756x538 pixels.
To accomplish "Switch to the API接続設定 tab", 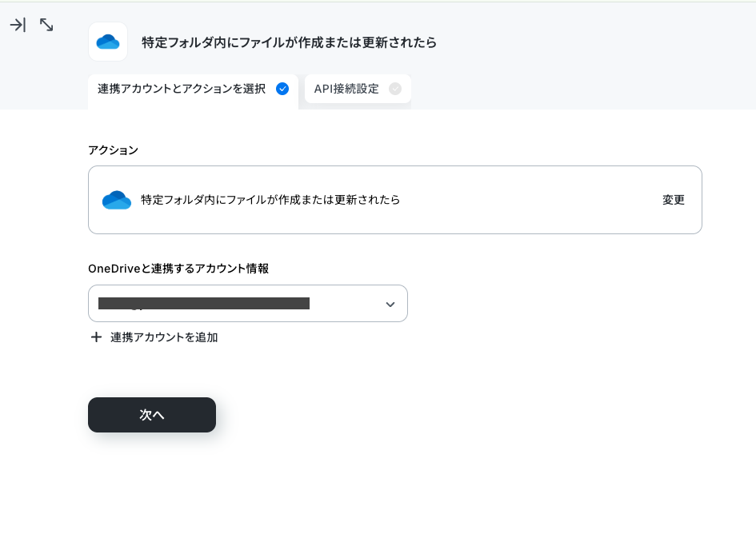I will 358,89.
